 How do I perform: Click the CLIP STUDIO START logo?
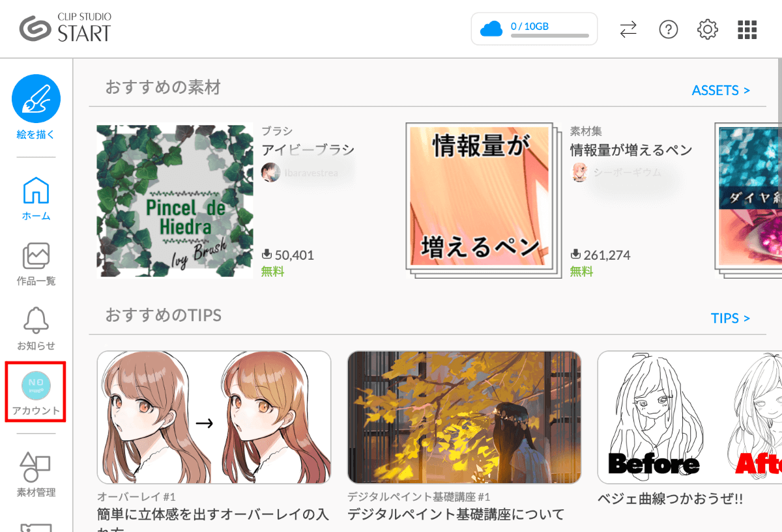point(65,27)
